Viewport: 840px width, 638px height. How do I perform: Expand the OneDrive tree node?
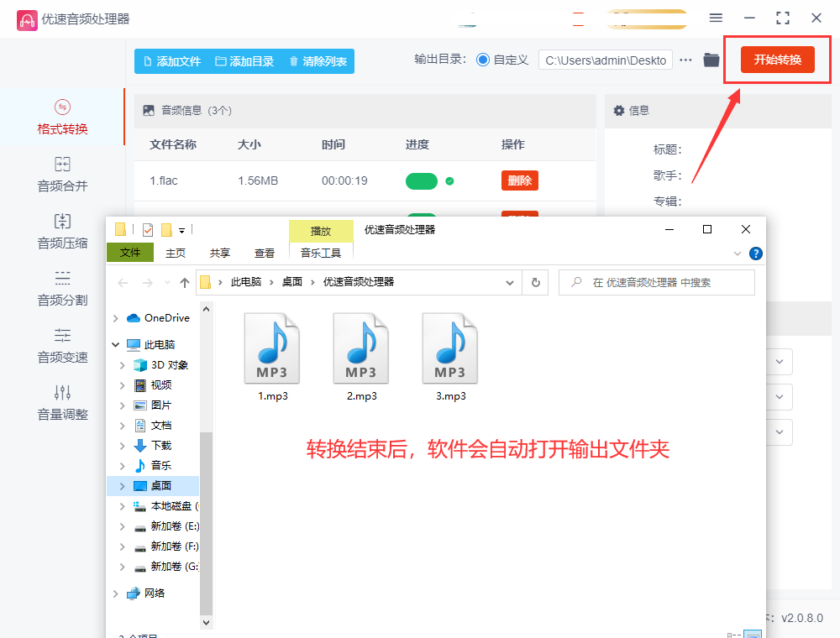click(116, 318)
